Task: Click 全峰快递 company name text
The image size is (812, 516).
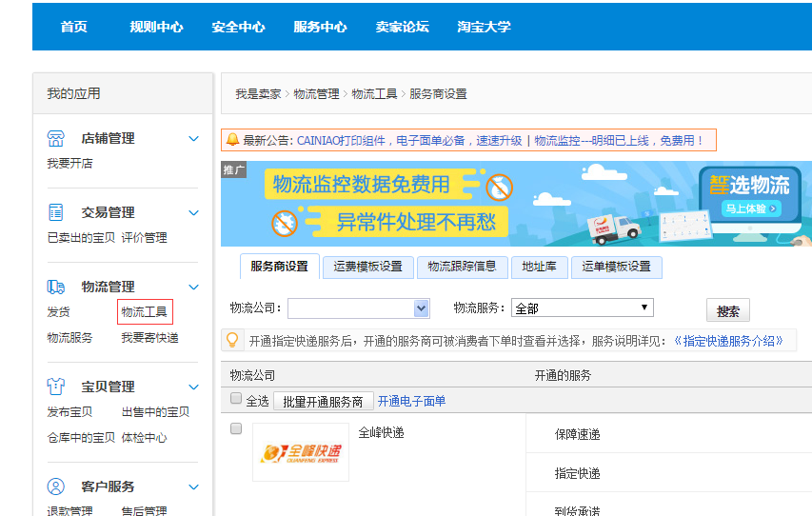Action: 381,432
